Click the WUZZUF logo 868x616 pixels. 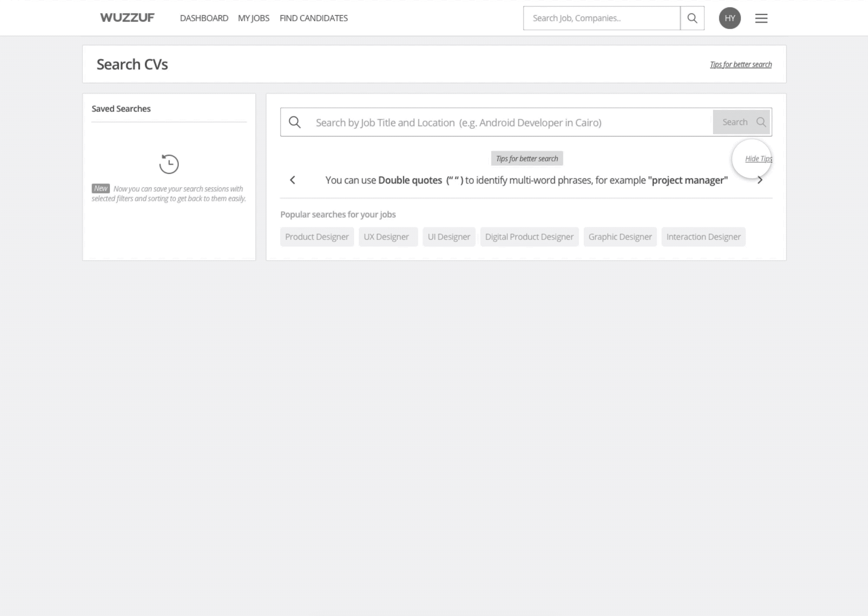[x=127, y=18]
